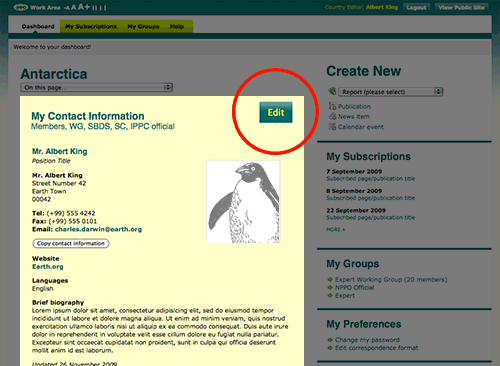Click the charles.darwin@earth.org email link
Viewport: 500px width, 366px height.
coord(98,229)
